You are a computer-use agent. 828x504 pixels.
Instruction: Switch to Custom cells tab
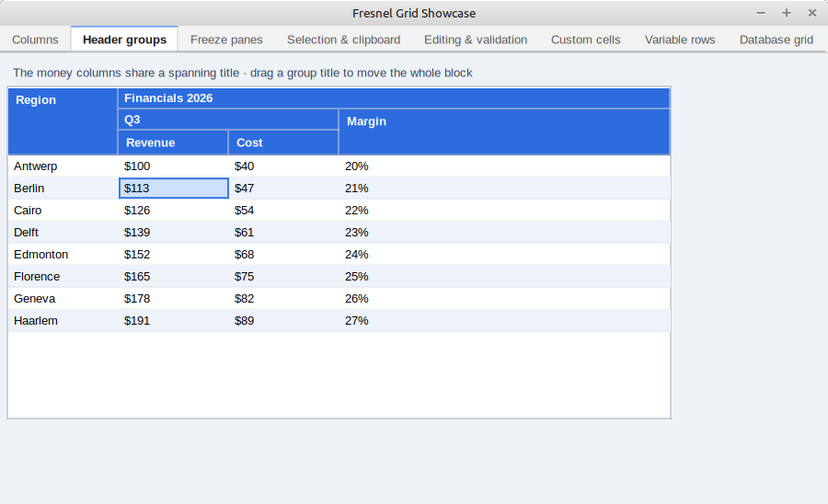coord(586,40)
